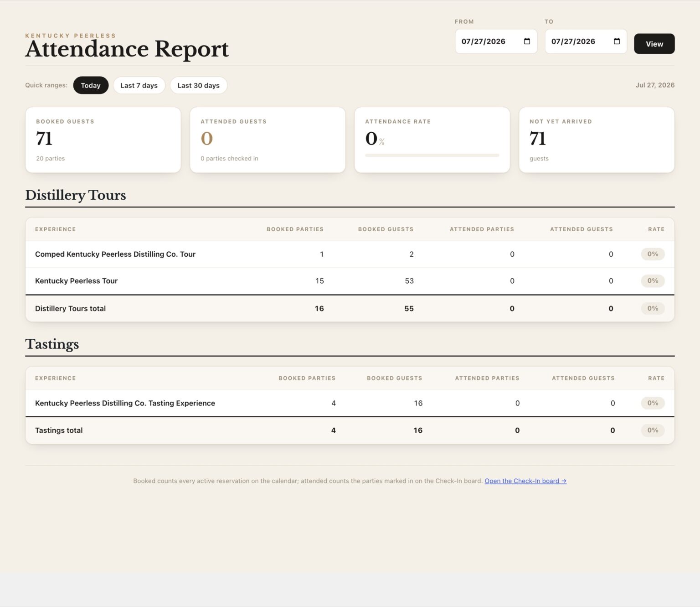Viewport: 700px width, 607px height.
Task: Click Distillery Tours total booked parties 16
Action: pyautogui.click(x=319, y=308)
